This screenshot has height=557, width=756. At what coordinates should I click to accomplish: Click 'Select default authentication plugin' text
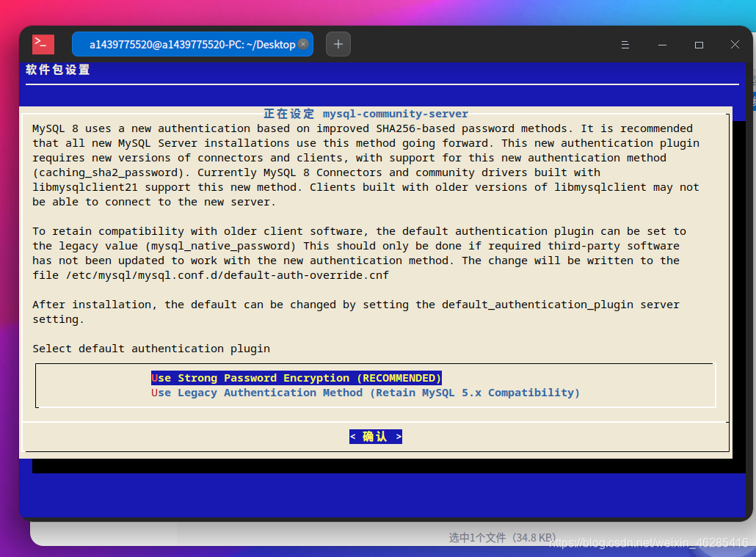tap(151, 349)
